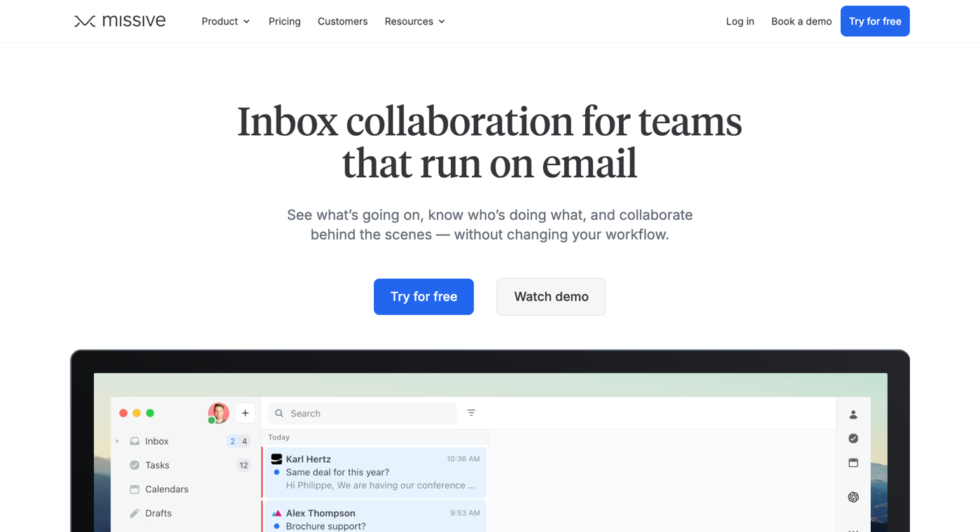Click the plus compose button

(245, 413)
